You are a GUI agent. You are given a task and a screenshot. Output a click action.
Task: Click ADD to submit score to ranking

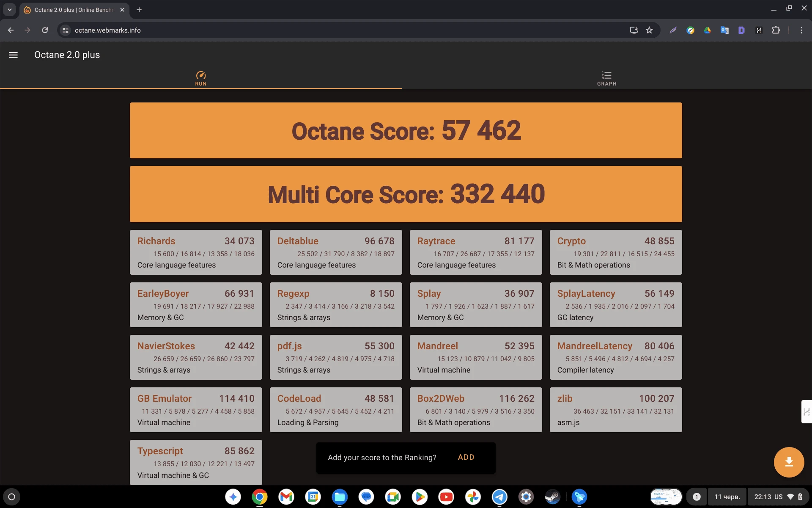click(x=466, y=457)
